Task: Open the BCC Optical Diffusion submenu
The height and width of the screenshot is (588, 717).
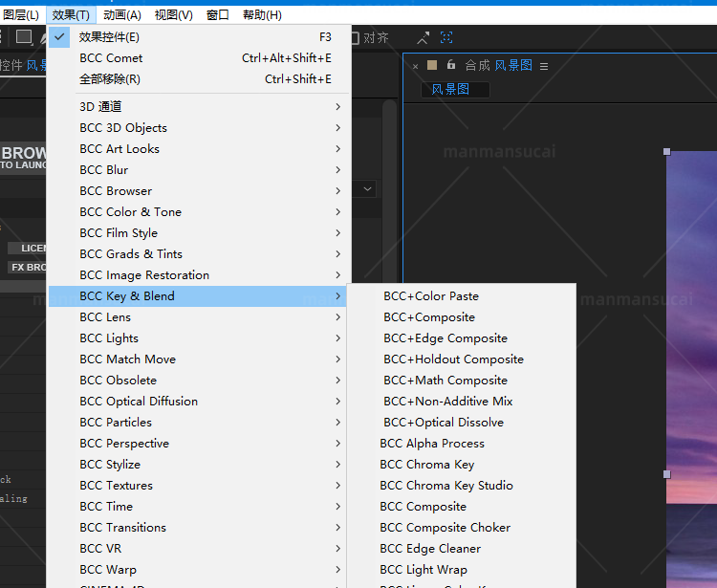Action: click(199, 401)
